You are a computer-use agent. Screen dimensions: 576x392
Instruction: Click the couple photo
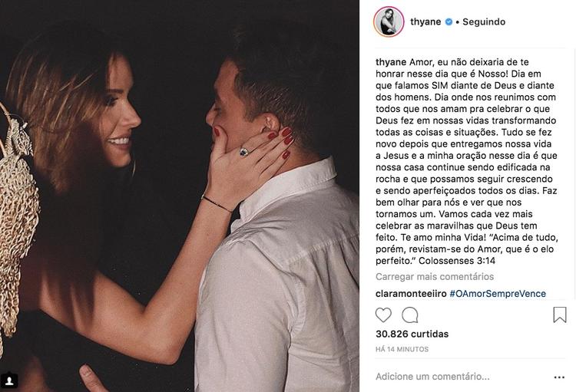pos(180,196)
